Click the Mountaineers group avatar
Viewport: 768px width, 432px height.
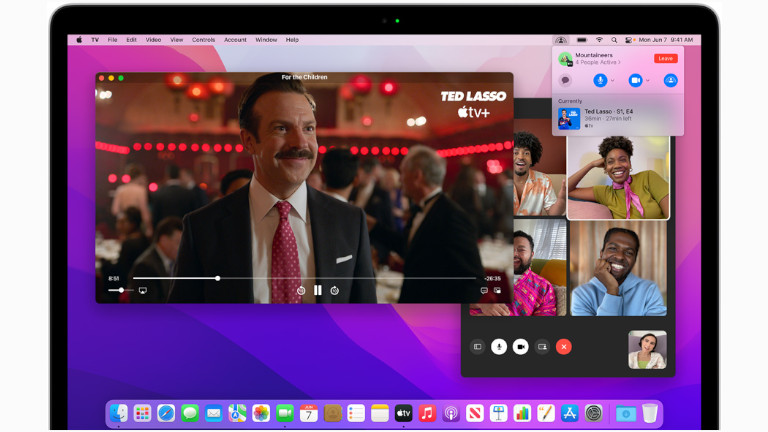pyautogui.click(x=566, y=59)
